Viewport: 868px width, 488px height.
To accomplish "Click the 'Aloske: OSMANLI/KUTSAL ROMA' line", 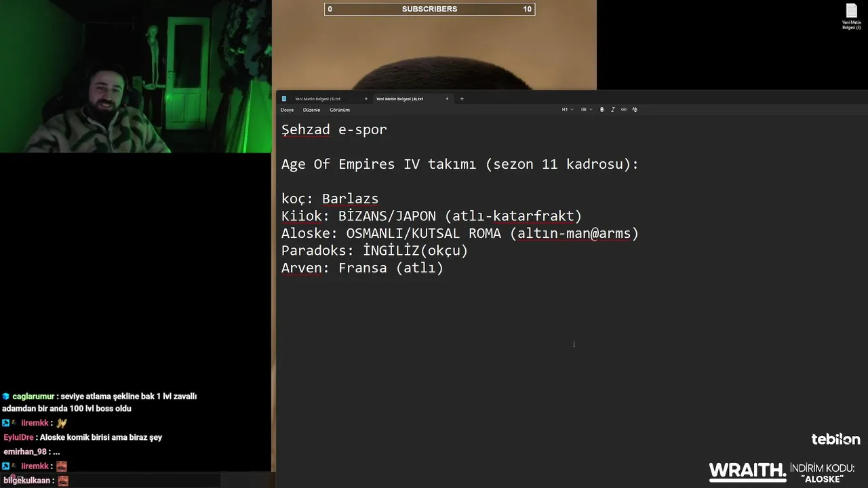I will (x=460, y=233).
